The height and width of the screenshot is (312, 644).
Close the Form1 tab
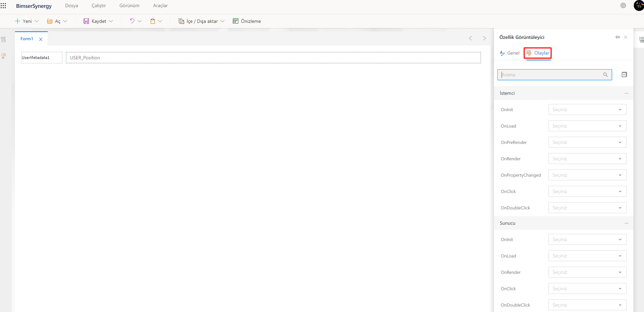[x=41, y=39]
